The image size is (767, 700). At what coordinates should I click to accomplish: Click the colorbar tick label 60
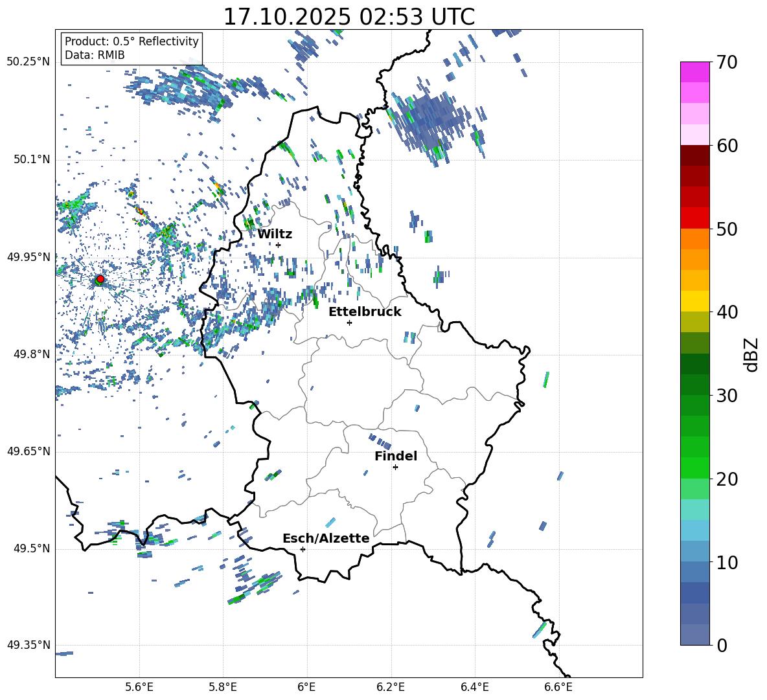pyautogui.click(x=727, y=146)
